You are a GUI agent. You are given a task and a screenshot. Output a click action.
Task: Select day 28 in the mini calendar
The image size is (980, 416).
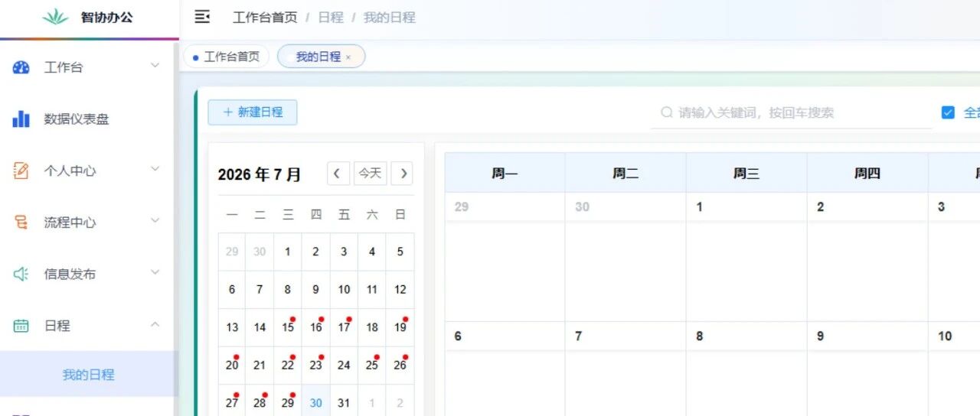click(x=260, y=401)
